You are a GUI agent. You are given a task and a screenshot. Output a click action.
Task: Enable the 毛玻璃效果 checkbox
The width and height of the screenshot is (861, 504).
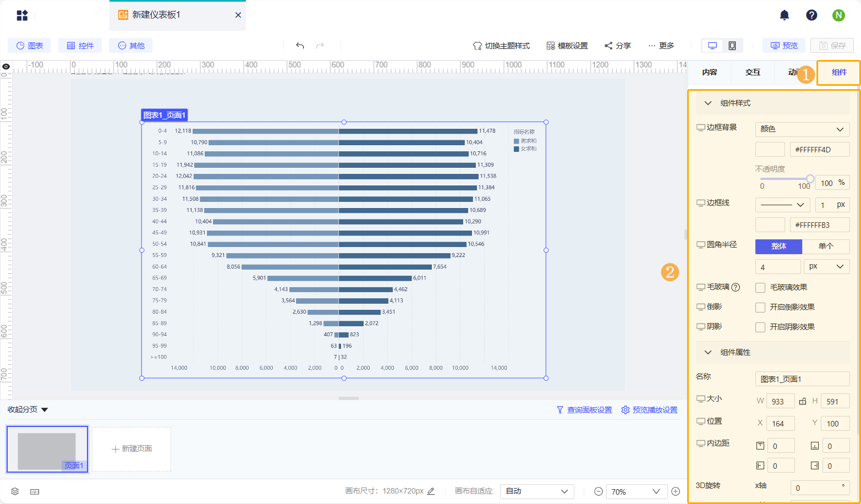pyautogui.click(x=760, y=288)
